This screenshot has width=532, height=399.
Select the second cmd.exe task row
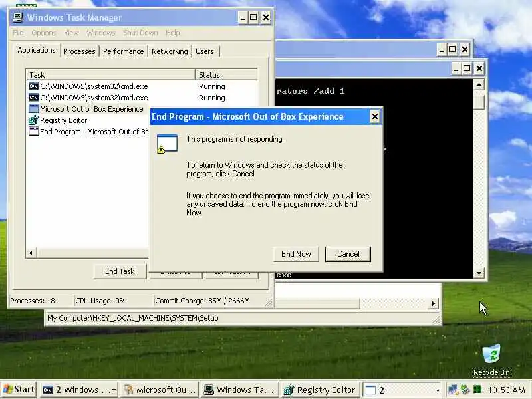coord(142,98)
